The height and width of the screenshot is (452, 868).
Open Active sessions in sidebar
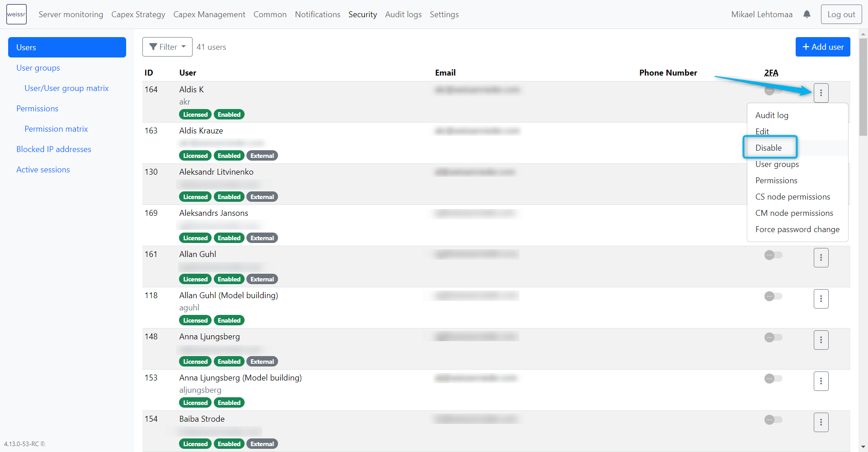(43, 170)
